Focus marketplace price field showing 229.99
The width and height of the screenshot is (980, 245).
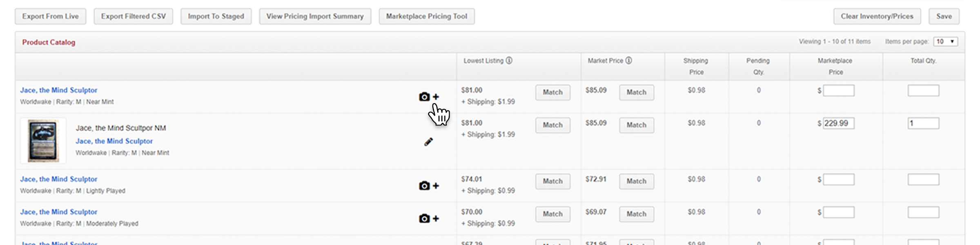[x=838, y=123]
